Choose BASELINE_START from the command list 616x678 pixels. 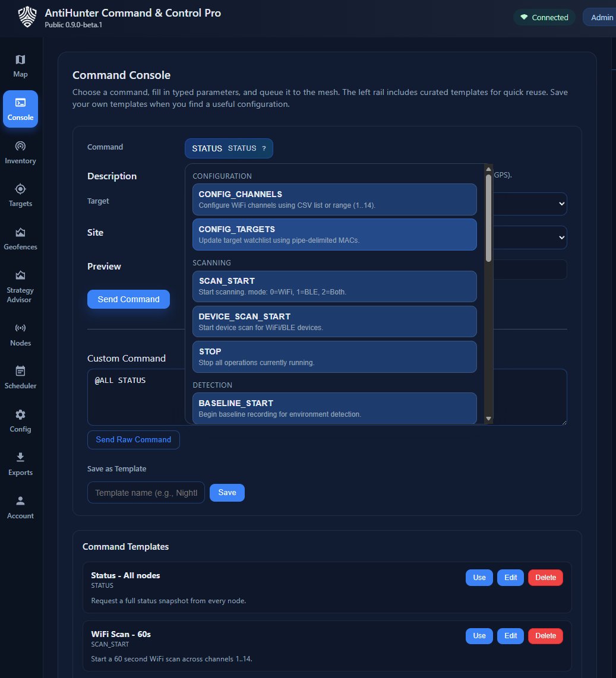(x=334, y=408)
